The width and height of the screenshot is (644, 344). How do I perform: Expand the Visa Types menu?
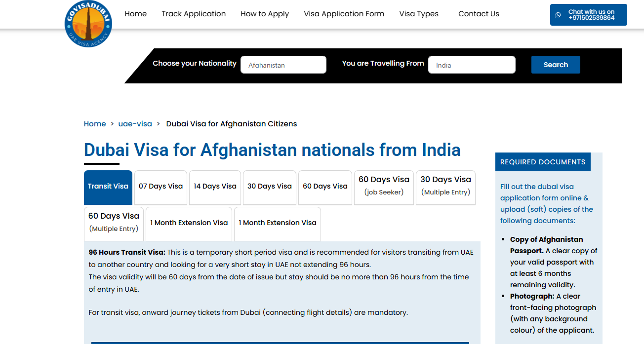pyautogui.click(x=418, y=14)
